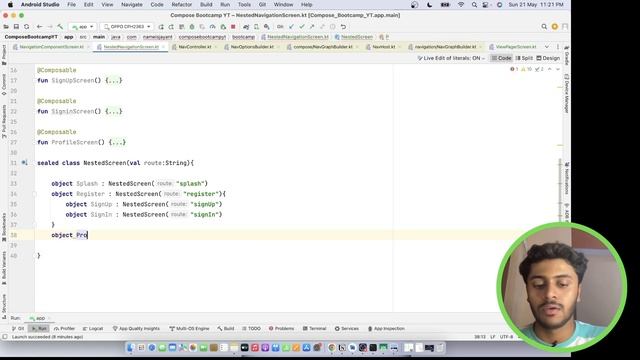Switch to NavController.kt tab
Image resolution: width=640 pixels, height=360 pixels.
pyautogui.click(x=195, y=47)
